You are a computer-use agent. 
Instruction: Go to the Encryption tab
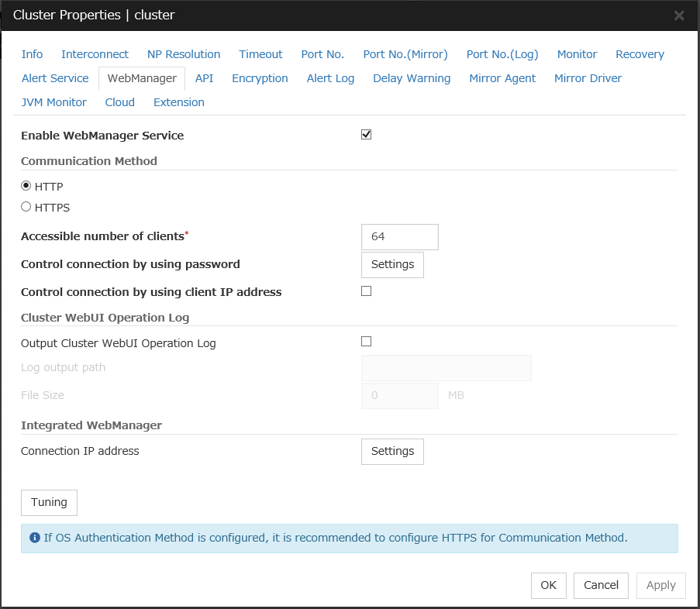260,78
